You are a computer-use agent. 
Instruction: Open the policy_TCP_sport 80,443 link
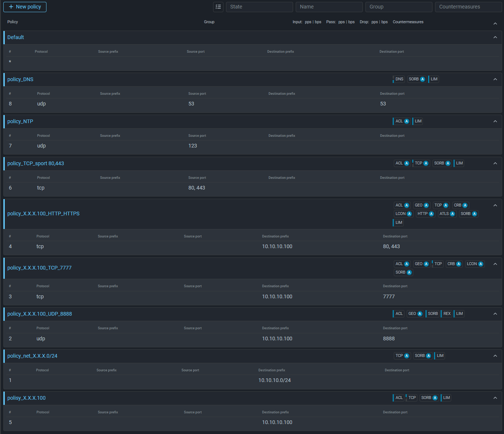(x=35, y=163)
